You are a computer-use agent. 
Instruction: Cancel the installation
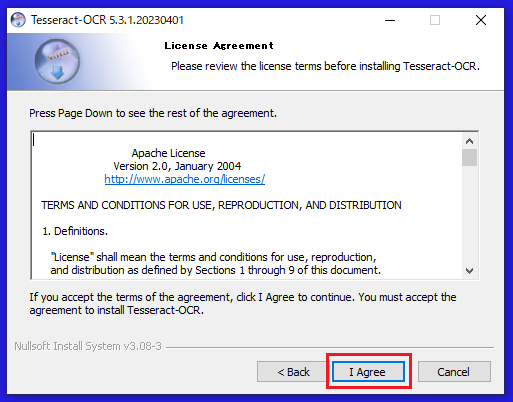[454, 372]
